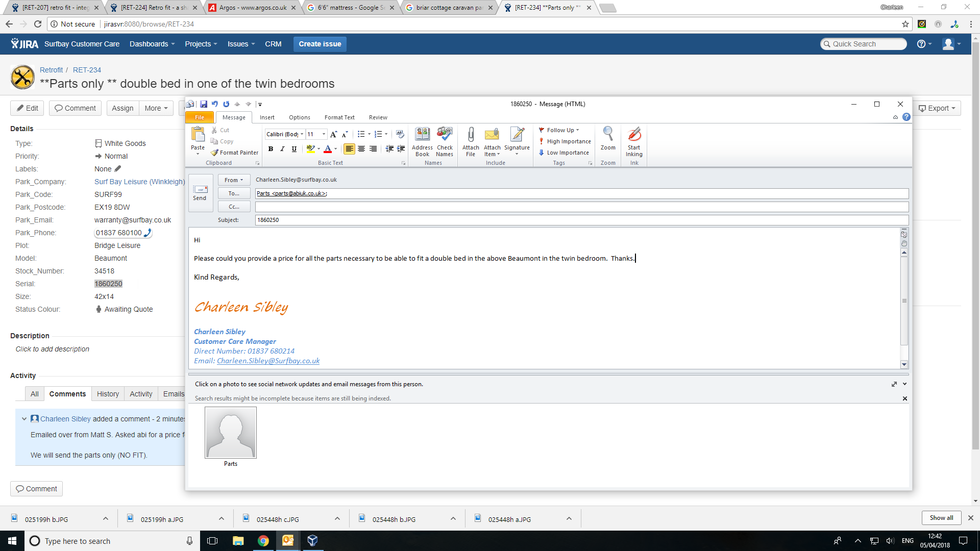Click the Format Painter brush

(234, 153)
